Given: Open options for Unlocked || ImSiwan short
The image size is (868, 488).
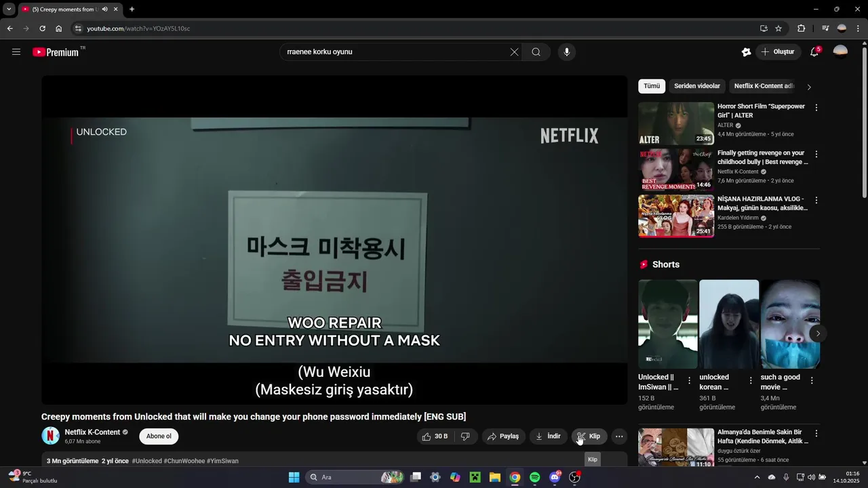Looking at the screenshot, I should [x=690, y=381].
